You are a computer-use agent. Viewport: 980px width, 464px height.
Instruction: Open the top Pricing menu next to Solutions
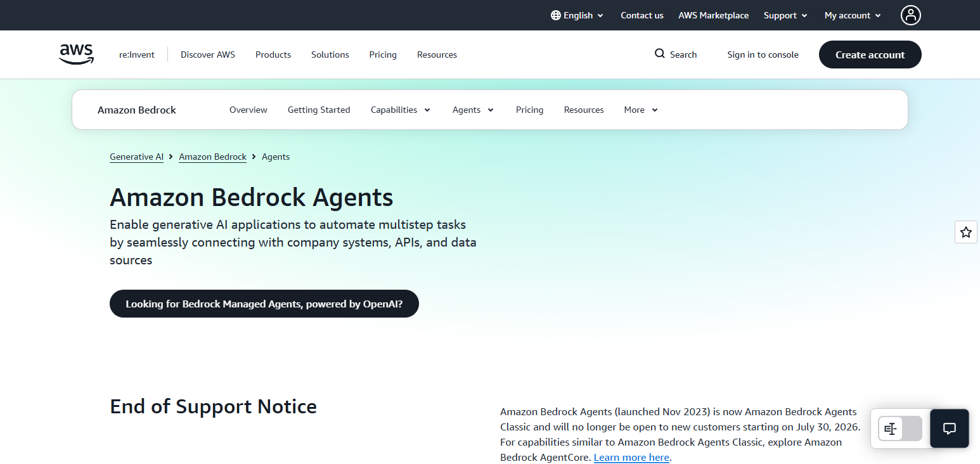383,55
